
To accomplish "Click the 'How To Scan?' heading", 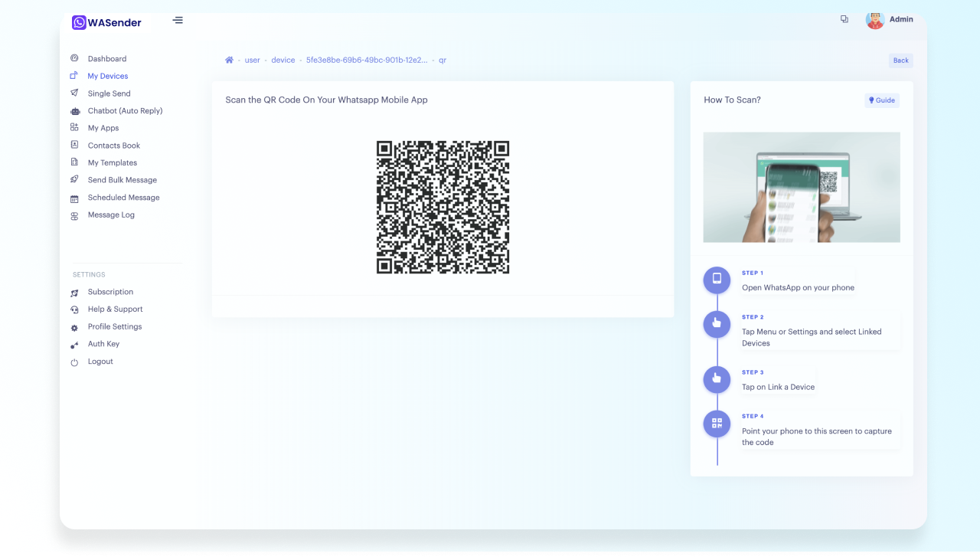I will point(732,100).
